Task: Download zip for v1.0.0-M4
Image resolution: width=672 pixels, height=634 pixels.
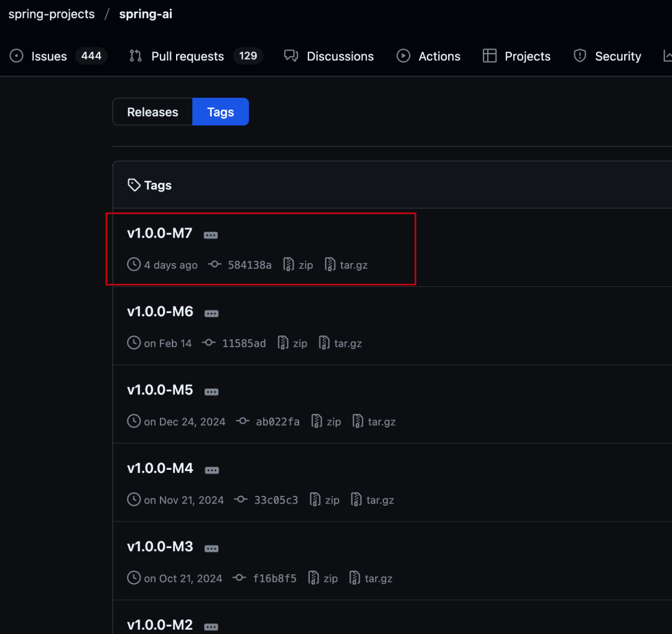Action: (x=332, y=500)
